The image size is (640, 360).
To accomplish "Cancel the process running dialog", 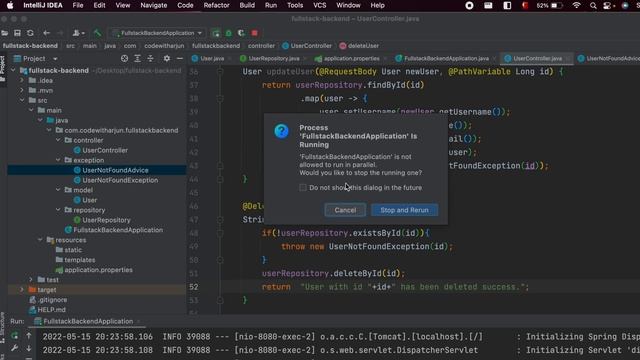I will click(x=345, y=210).
